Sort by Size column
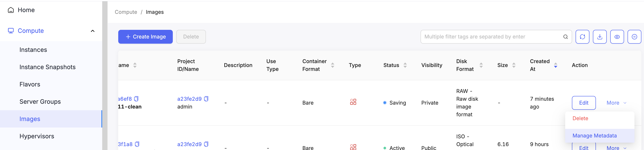The width and height of the screenshot is (644, 150). pyautogui.click(x=514, y=65)
